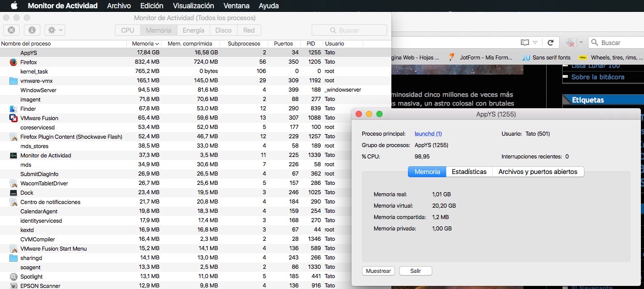Click the Etiquetas heading in Firefox page
This screenshot has width=644, height=289.
pyautogui.click(x=588, y=100)
